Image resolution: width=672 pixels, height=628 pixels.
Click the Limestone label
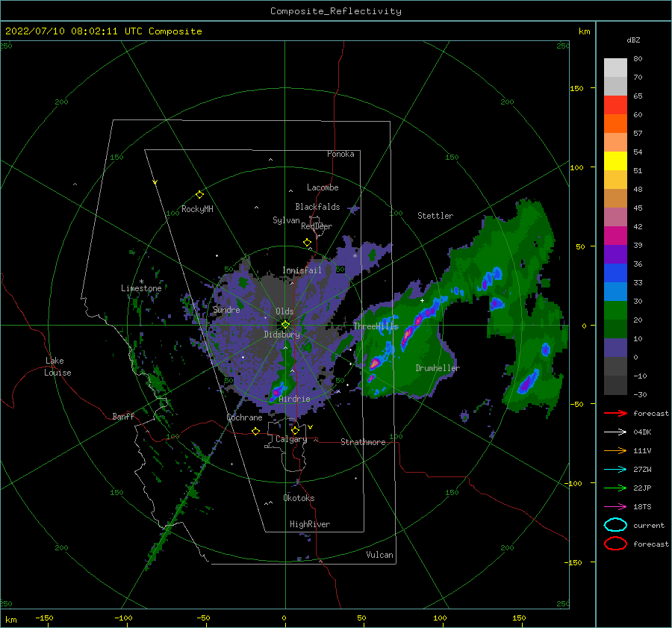[141, 288]
